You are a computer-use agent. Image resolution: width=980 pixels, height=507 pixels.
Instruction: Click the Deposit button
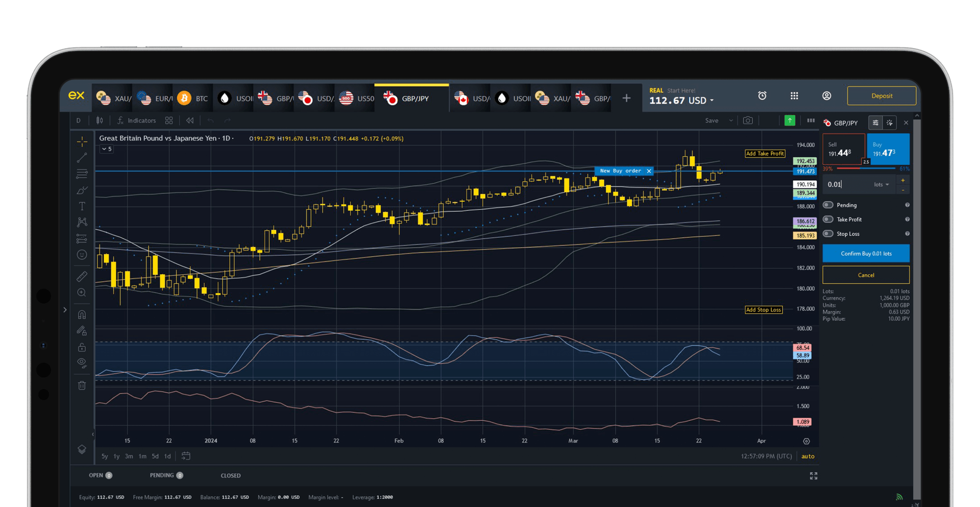881,96
